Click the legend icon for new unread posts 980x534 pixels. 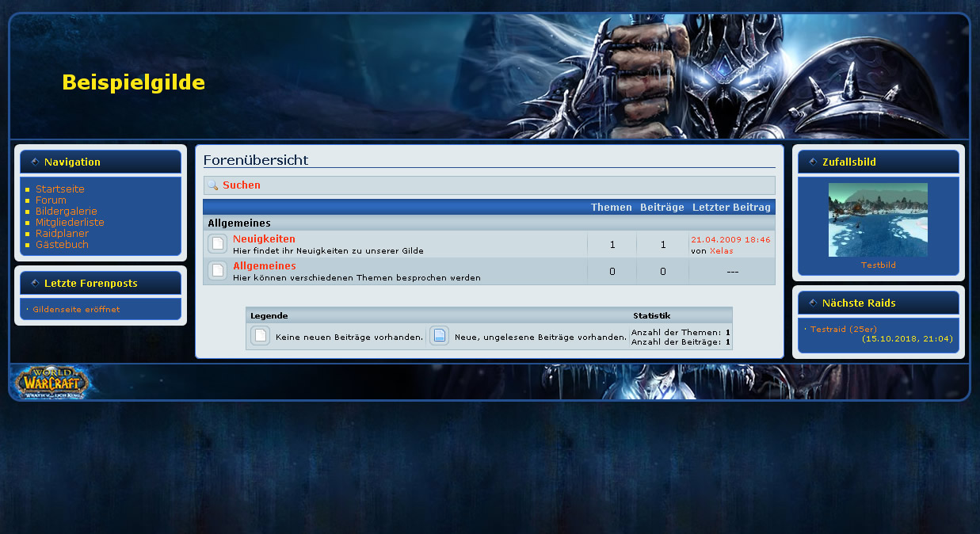coord(439,336)
